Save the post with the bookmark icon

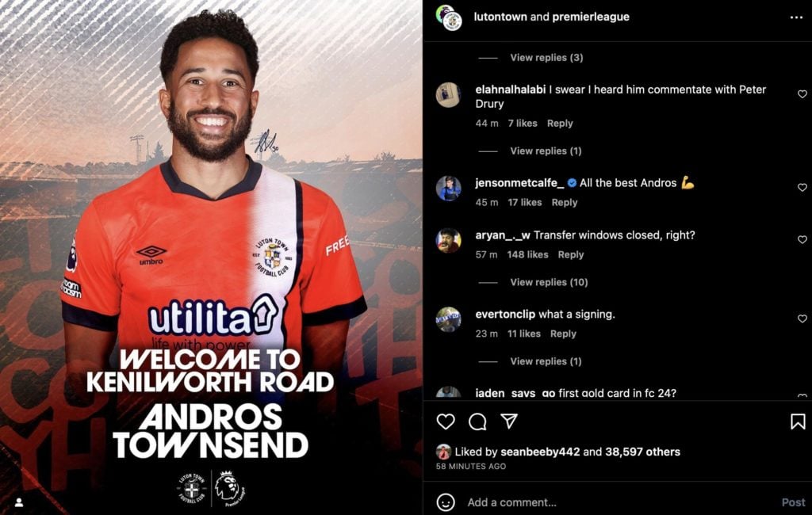click(798, 422)
